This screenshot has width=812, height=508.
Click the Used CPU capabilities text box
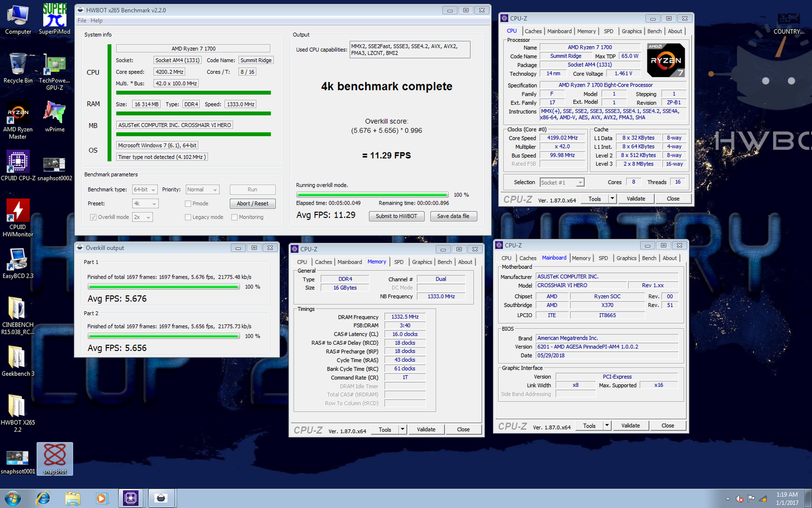(410, 50)
